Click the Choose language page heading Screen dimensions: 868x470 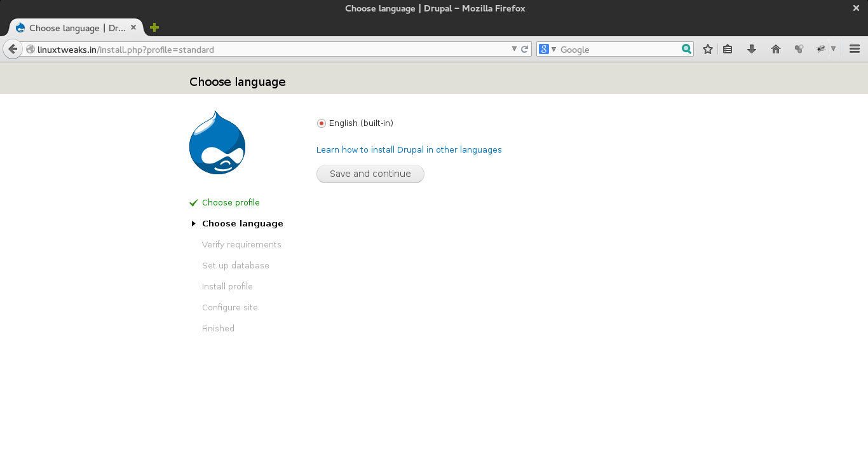click(238, 82)
